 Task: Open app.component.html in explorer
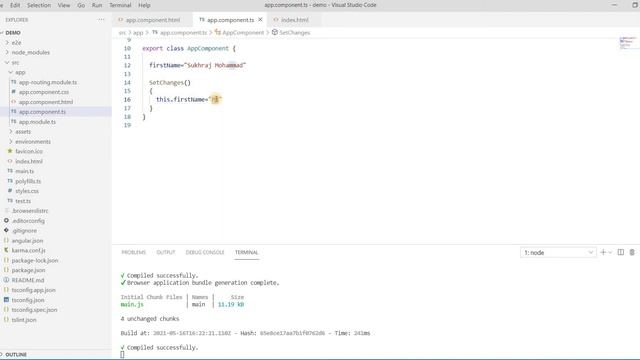46,102
